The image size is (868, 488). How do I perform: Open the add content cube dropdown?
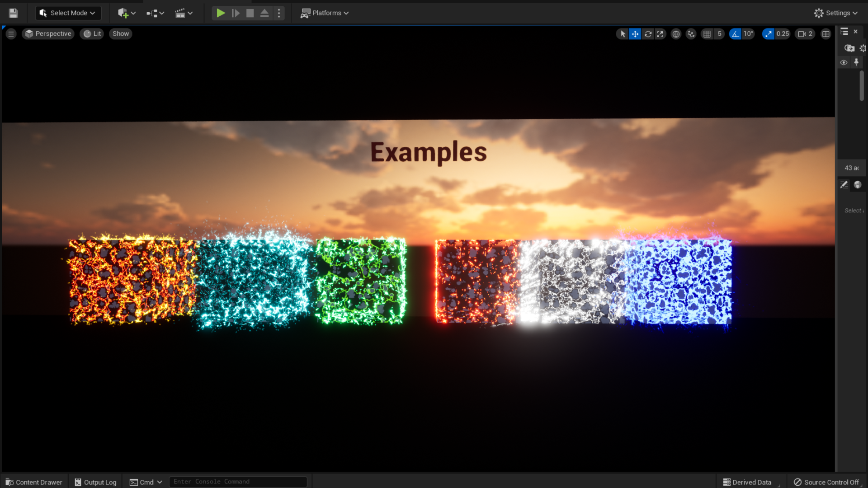127,13
